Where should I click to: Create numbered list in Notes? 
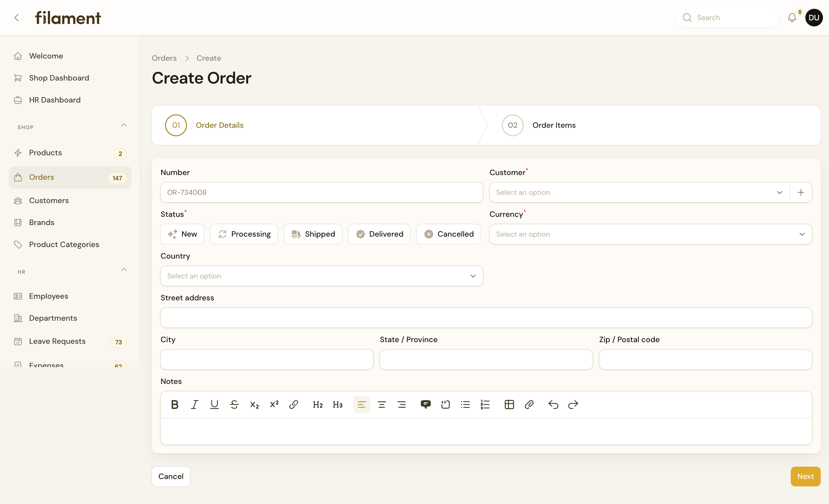485,405
